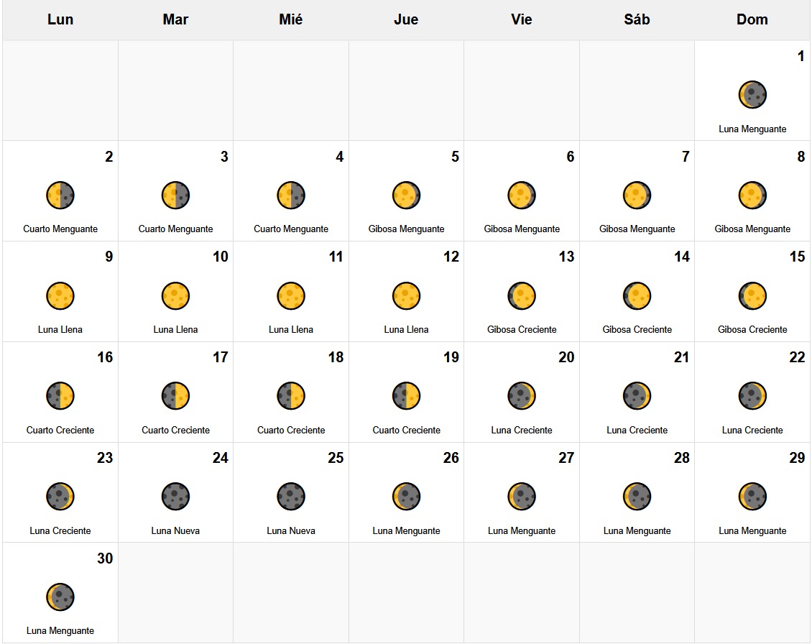
Task: Select the Cuarto Creciente moon on day 16
Action: pyautogui.click(x=60, y=396)
